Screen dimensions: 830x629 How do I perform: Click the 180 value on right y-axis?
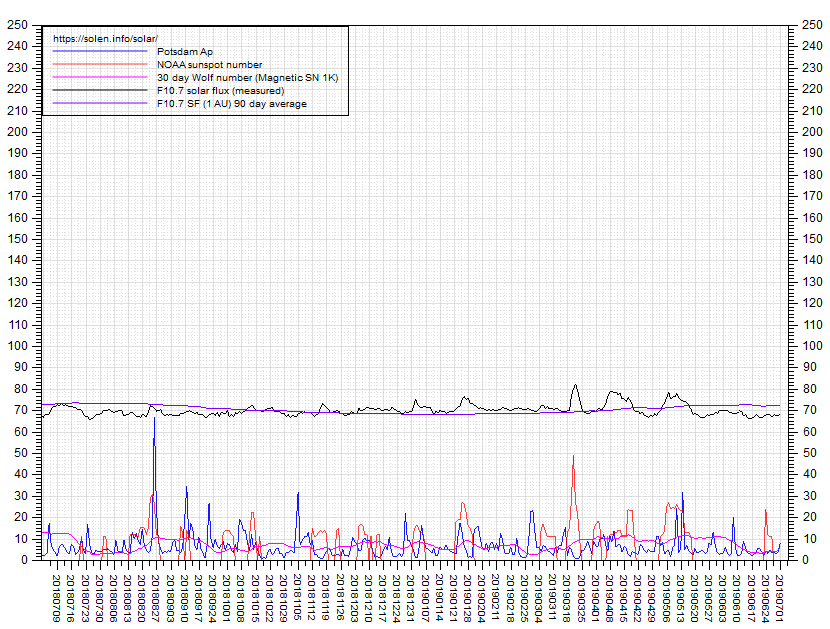tap(812, 175)
